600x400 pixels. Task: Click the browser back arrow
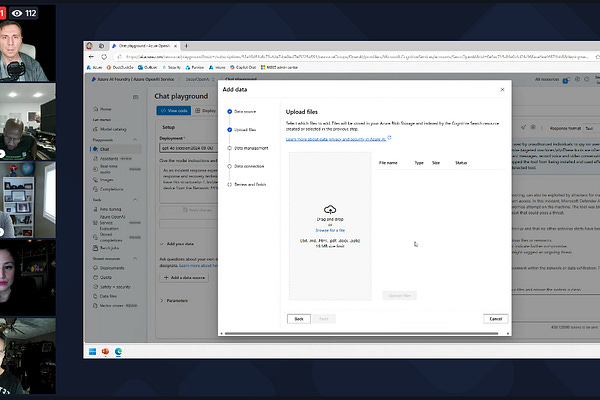[91, 57]
